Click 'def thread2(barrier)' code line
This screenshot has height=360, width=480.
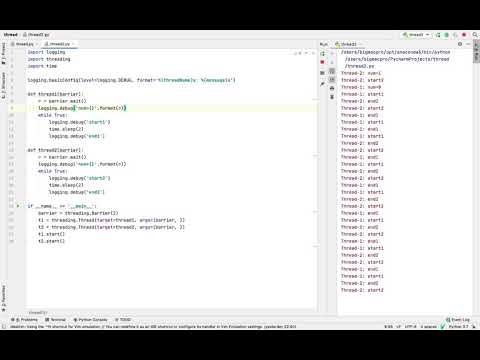pyautogui.click(x=55, y=150)
